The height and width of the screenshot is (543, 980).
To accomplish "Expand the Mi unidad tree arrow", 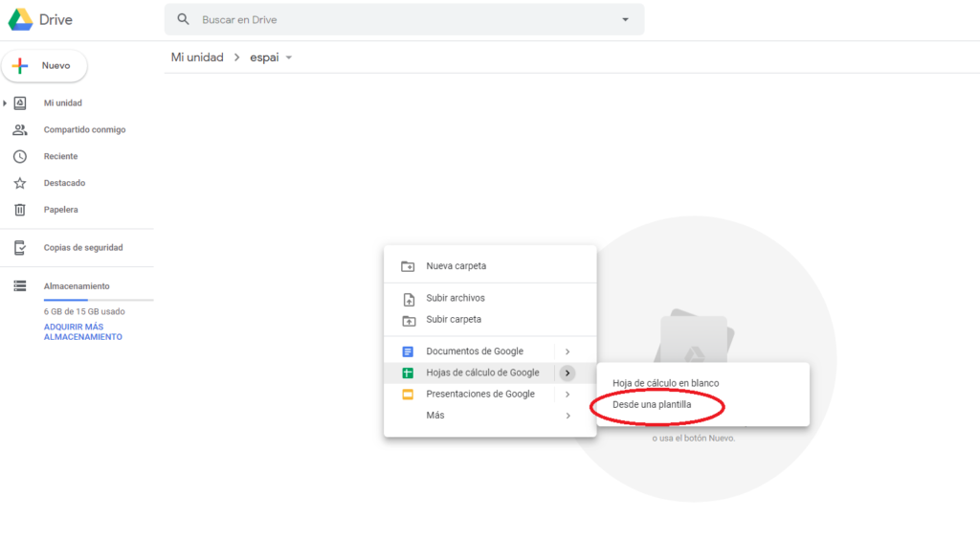I will tap(6, 103).
